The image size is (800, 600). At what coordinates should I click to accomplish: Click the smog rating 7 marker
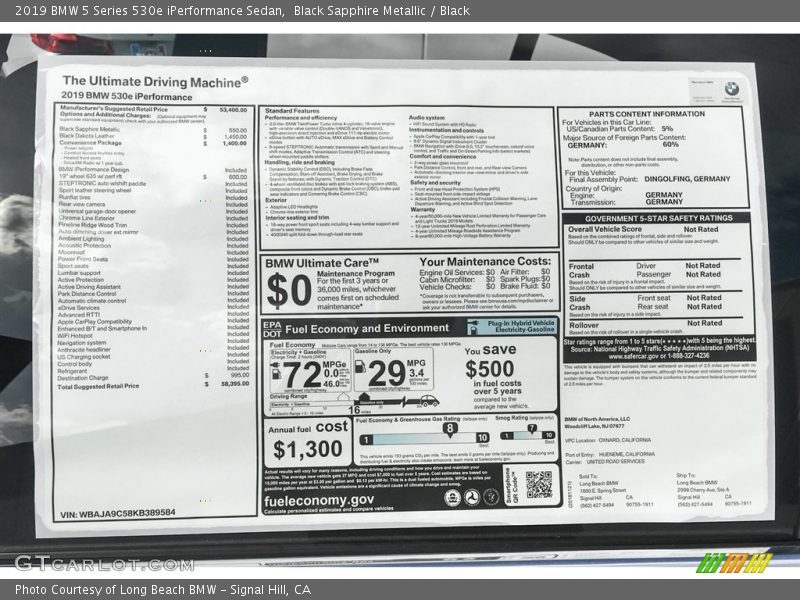[x=531, y=427]
